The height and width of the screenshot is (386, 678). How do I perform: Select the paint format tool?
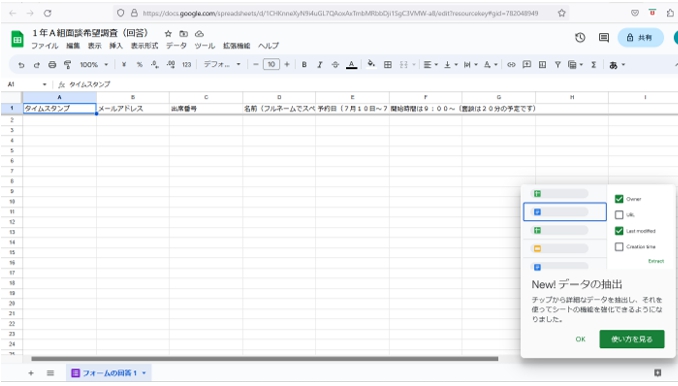point(67,65)
